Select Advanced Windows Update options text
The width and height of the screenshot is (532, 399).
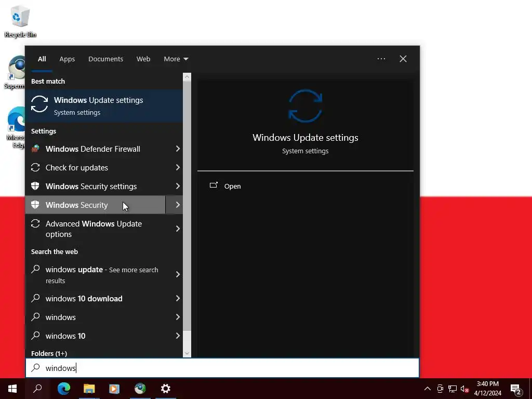94,229
